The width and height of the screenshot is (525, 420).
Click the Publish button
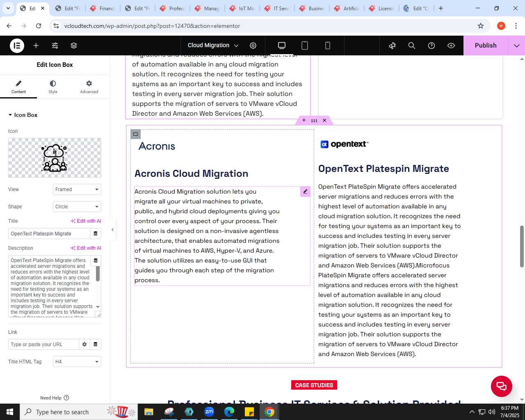(486, 46)
